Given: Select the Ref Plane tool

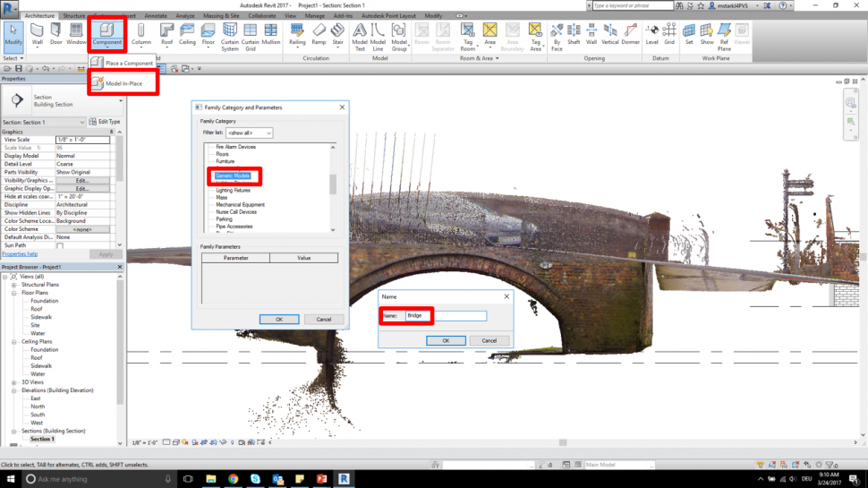Looking at the screenshot, I should point(724,34).
